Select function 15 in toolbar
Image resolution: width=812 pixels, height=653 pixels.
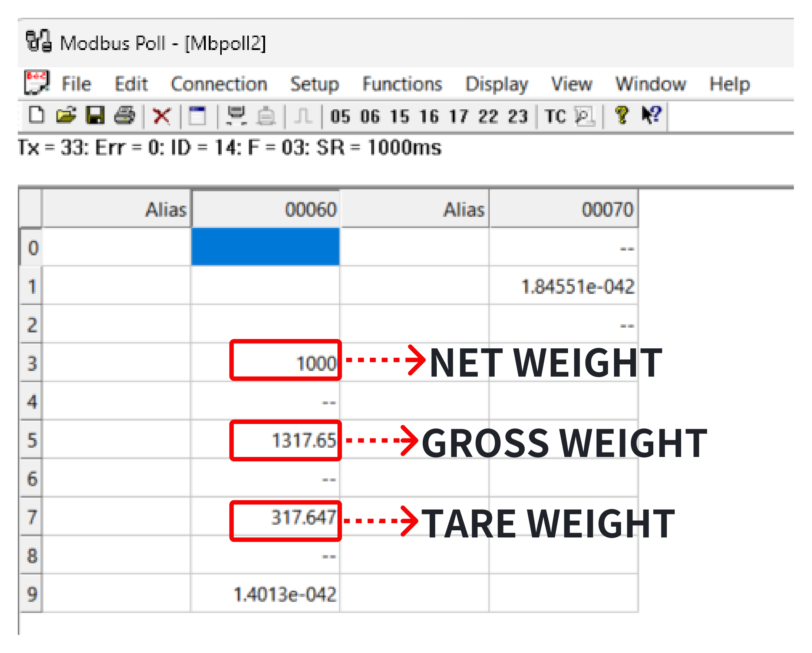coord(400,116)
